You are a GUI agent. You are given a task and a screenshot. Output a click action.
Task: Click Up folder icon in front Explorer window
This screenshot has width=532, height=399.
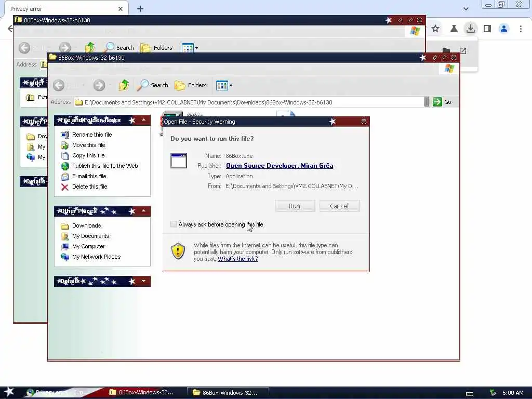click(124, 85)
